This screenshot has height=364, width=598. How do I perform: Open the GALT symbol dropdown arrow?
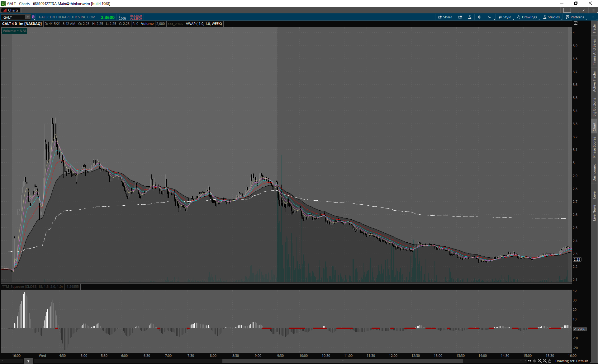click(x=28, y=17)
